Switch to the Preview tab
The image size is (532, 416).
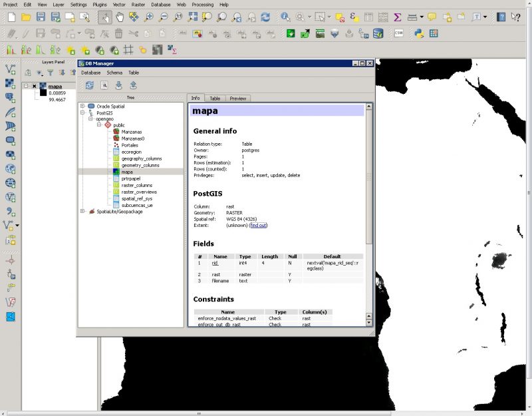point(238,99)
